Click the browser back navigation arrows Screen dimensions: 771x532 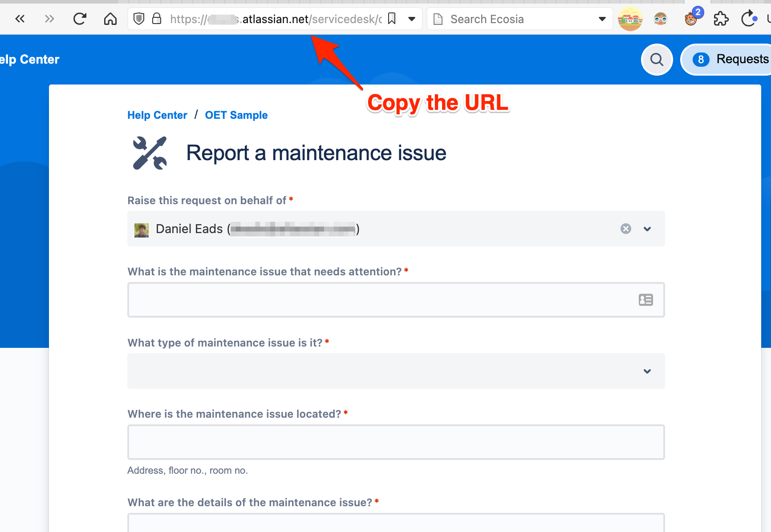(x=20, y=19)
